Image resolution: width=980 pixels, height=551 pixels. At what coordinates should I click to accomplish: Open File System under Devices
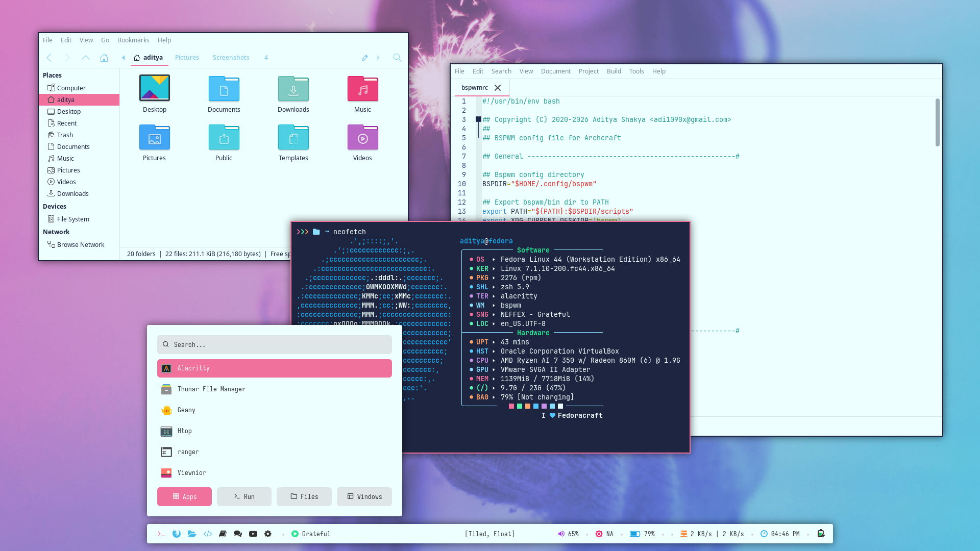tap(79, 219)
